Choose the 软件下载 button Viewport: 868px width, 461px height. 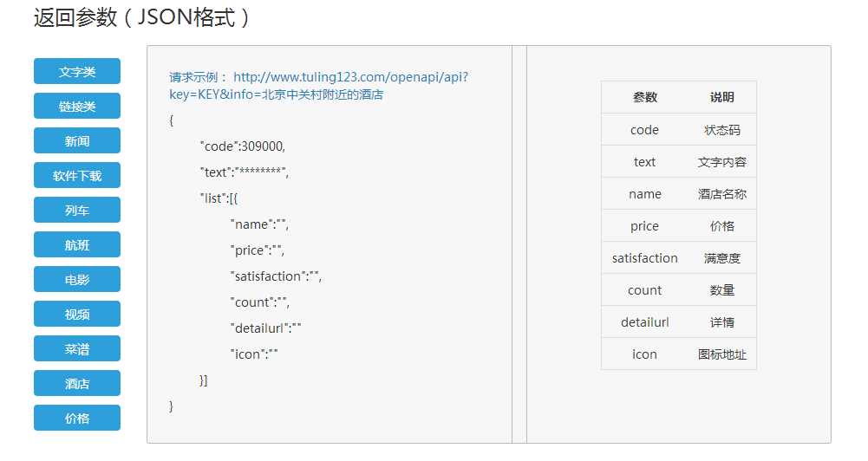77,175
